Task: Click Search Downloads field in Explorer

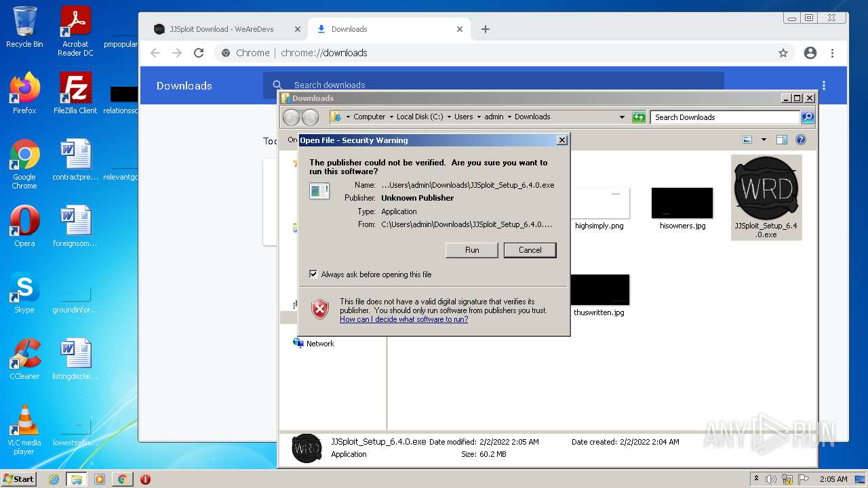Action: tap(725, 117)
